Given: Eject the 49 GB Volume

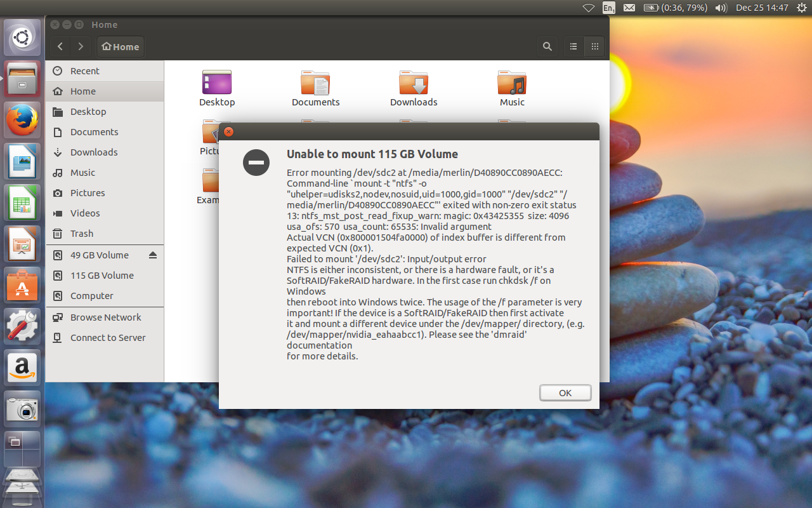Looking at the screenshot, I should point(153,255).
